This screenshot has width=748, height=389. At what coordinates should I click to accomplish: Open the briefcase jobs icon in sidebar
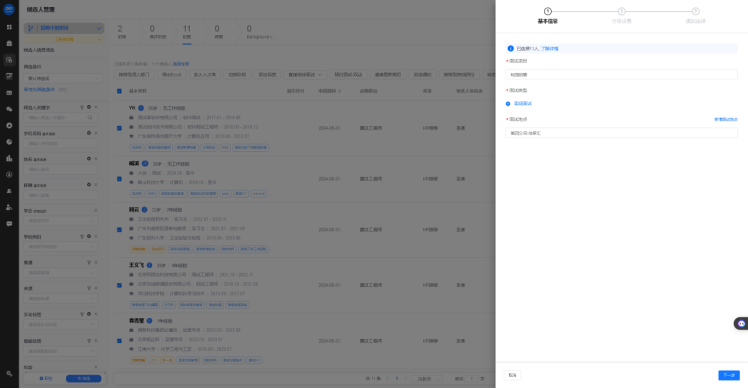point(9,43)
